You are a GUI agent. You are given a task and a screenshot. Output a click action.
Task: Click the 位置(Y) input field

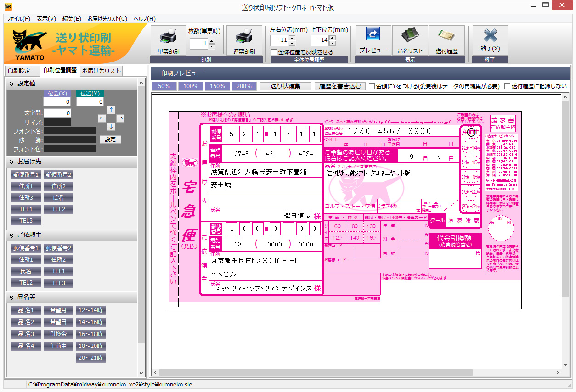[90, 102]
